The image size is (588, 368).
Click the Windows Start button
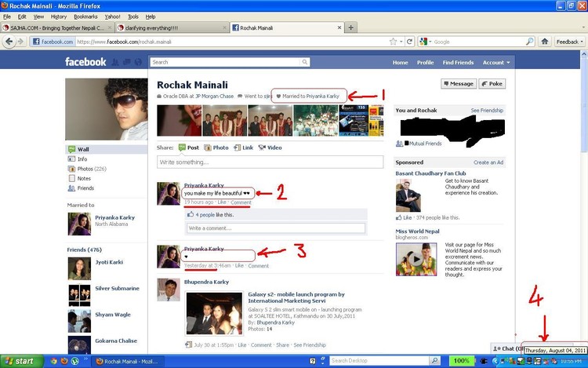[19, 361]
